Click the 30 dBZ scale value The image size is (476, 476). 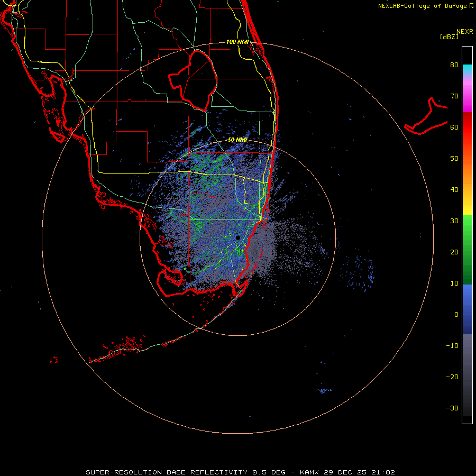pos(454,221)
